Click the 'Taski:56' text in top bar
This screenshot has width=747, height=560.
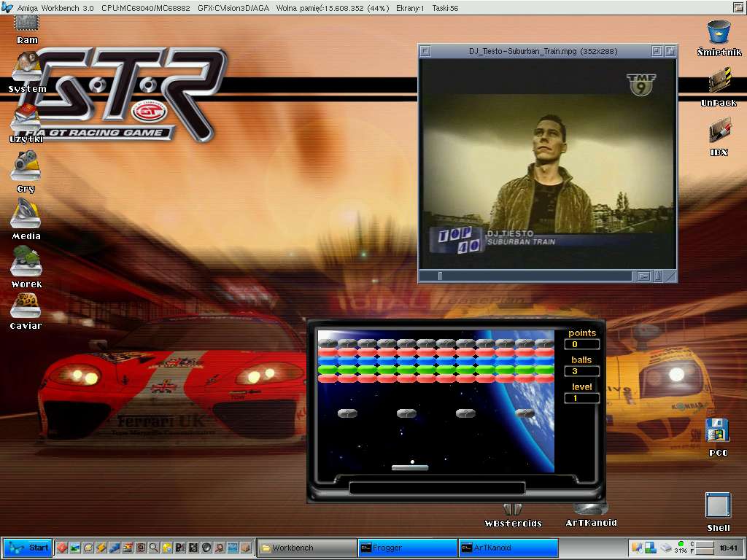[445, 8]
